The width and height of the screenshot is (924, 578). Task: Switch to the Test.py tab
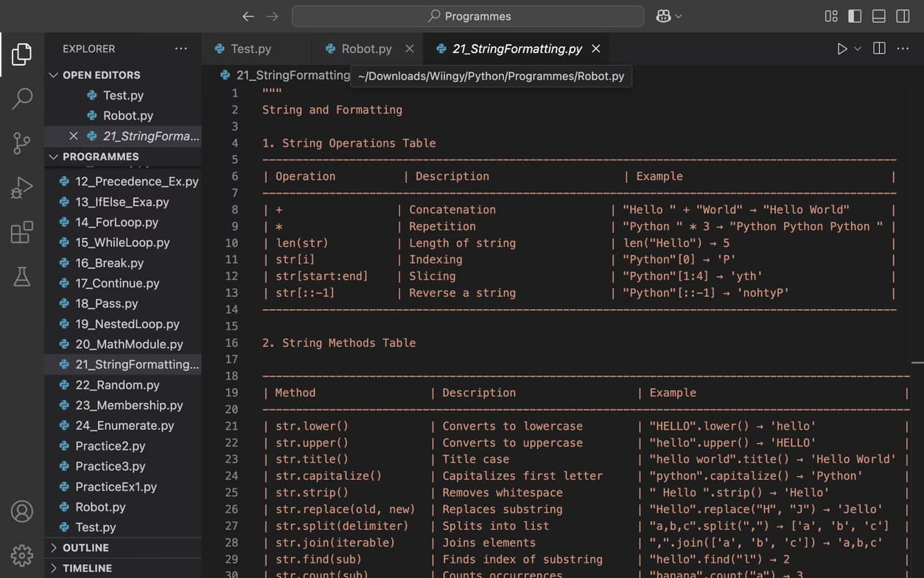(x=251, y=49)
